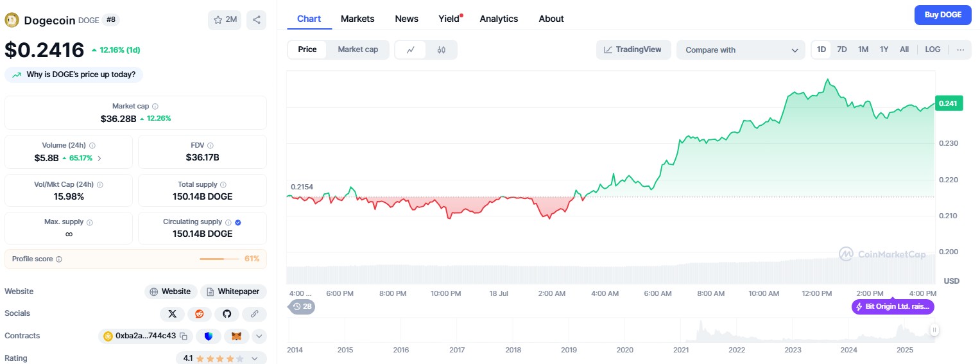Select the 7D time range
980x364 pixels.
tap(842, 49)
